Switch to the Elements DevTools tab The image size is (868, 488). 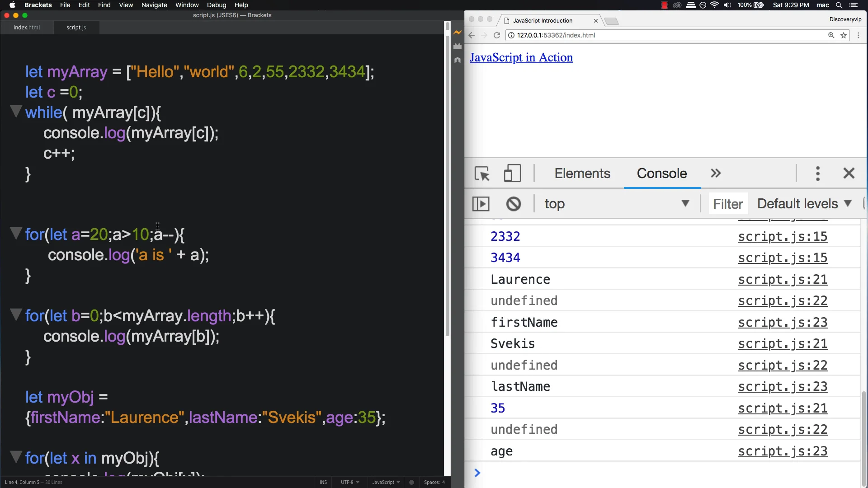click(582, 174)
